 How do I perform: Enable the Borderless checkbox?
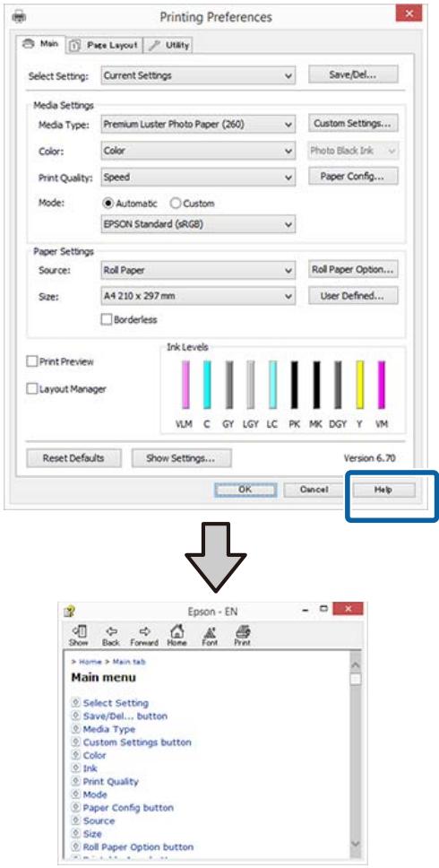click(106, 319)
